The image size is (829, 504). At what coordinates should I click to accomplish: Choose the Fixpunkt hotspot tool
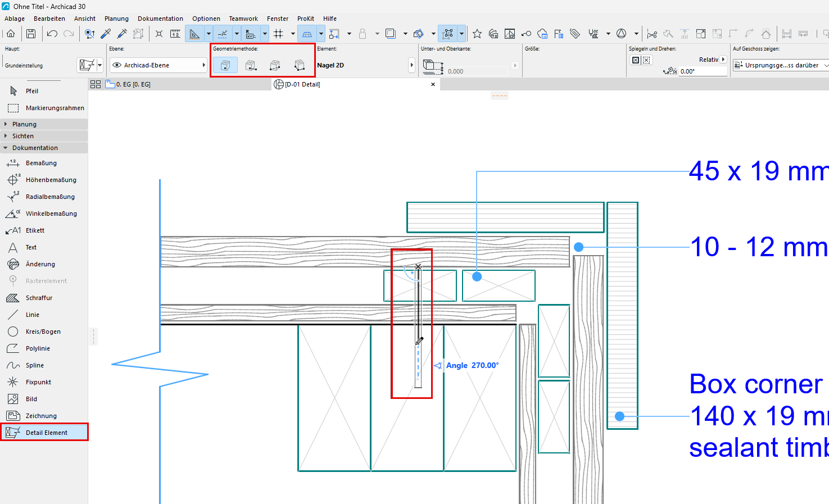44,382
